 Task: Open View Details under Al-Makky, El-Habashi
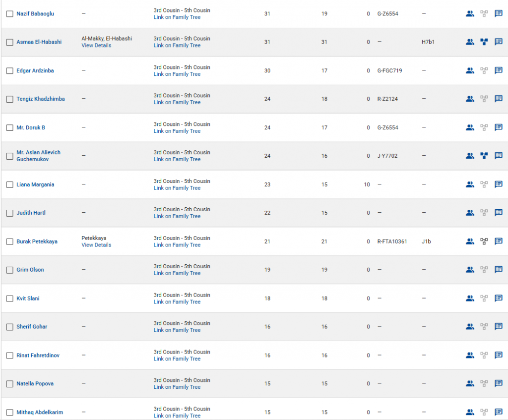coord(96,46)
